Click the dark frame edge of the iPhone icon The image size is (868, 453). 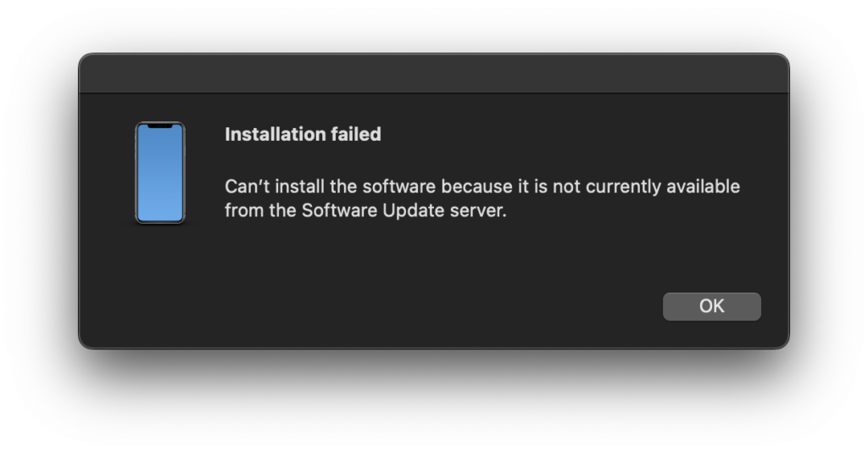click(136, 173)
